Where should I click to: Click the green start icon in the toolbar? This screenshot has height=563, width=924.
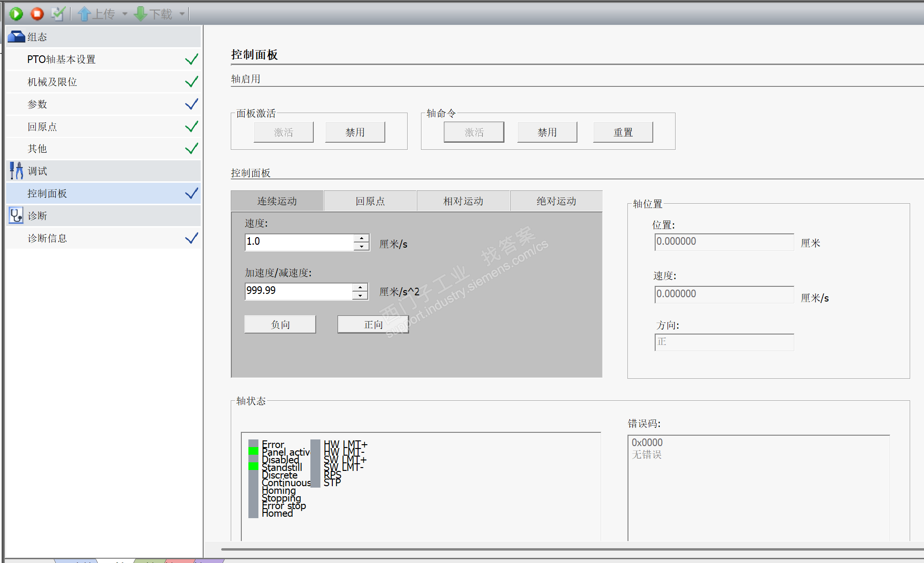16,14
